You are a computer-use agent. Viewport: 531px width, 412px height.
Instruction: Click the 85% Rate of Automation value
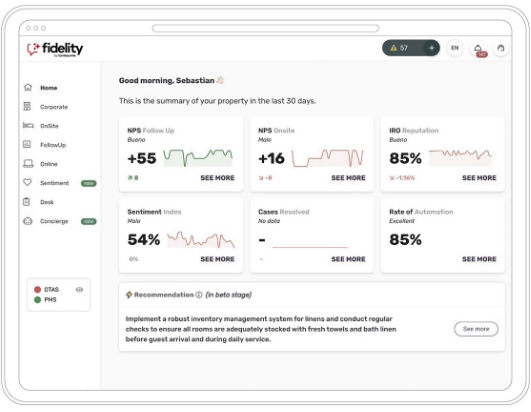[405, 240]
